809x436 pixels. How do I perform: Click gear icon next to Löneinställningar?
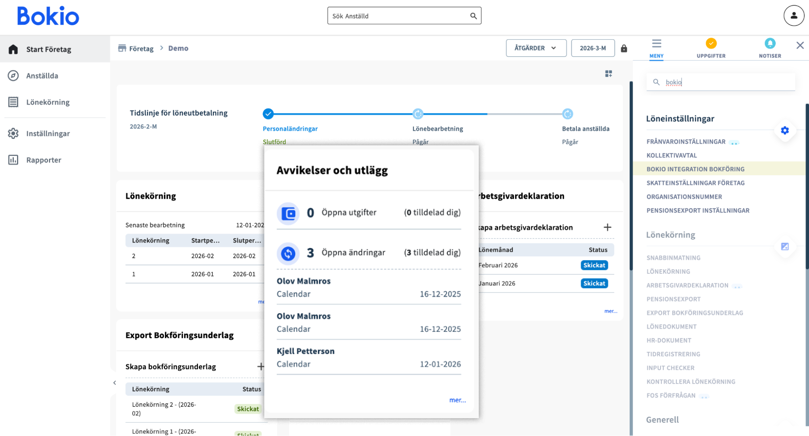coord(784,130)
